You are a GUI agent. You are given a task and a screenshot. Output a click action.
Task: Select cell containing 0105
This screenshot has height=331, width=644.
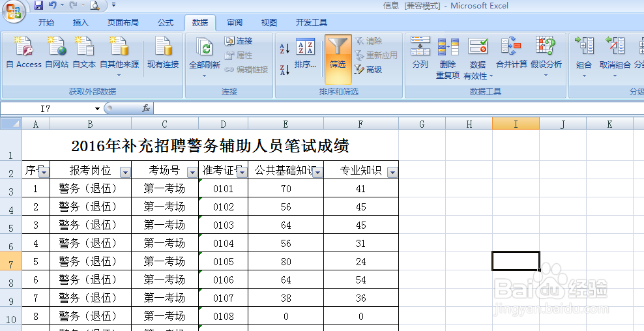point(223,261)
